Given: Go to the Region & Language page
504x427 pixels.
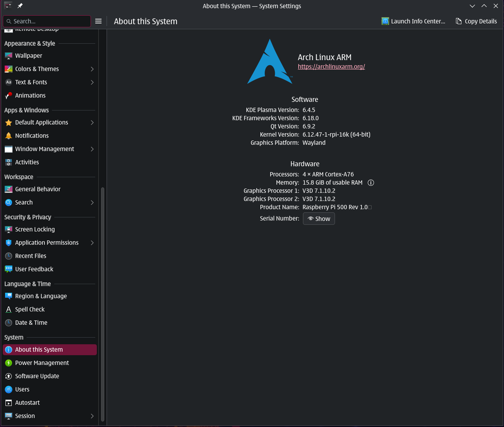Looking at the screenshot, I should pos(41,296).
